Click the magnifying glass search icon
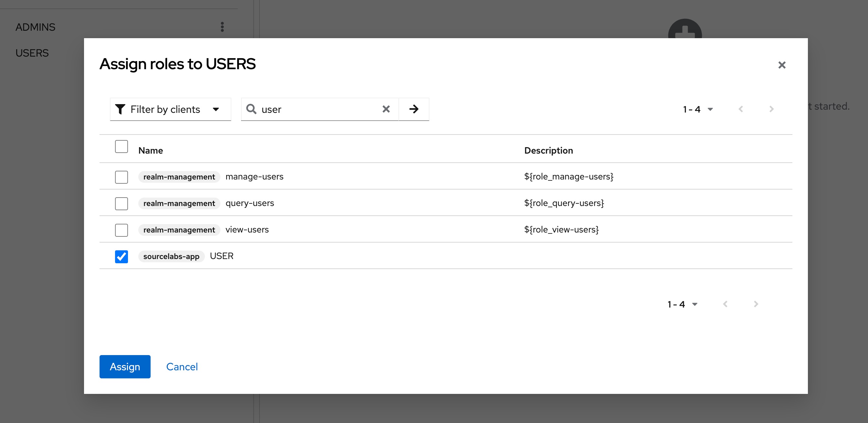Viewport: 868px width, 423px height. click(251, 109)
